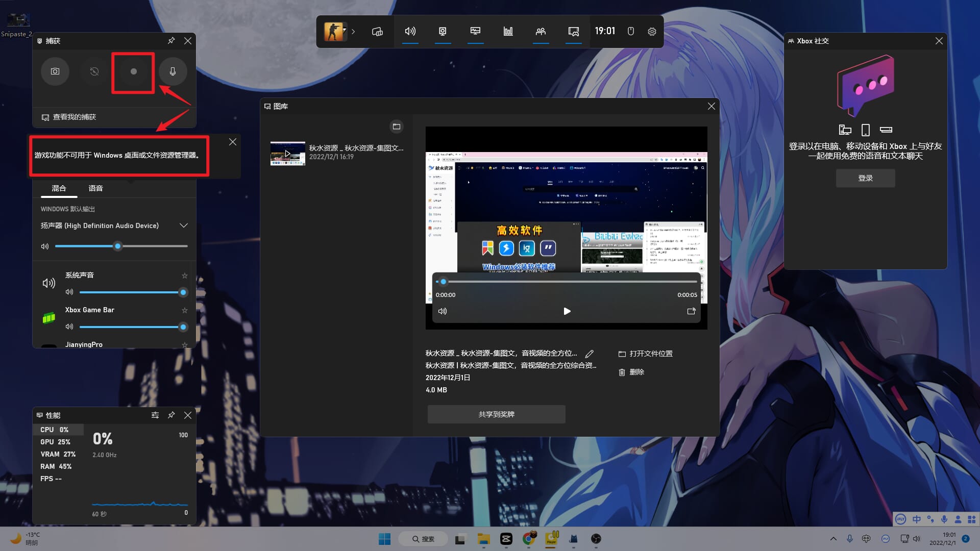The image size is (980, 551).
Task: Open Performance widget options icon
Action: click(x=155, y=415)
